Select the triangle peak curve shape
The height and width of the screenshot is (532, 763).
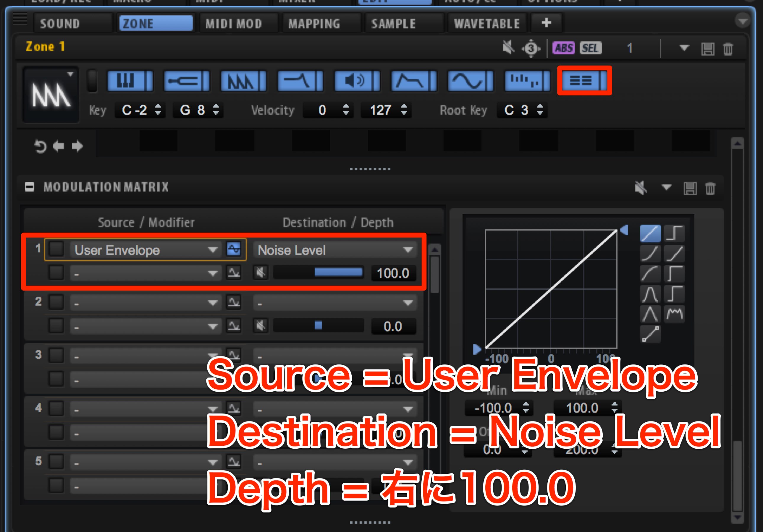tap(650, 314)
